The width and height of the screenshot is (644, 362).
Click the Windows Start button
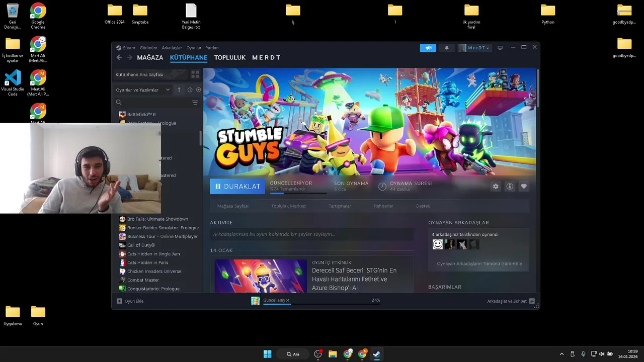coord(268,354)
